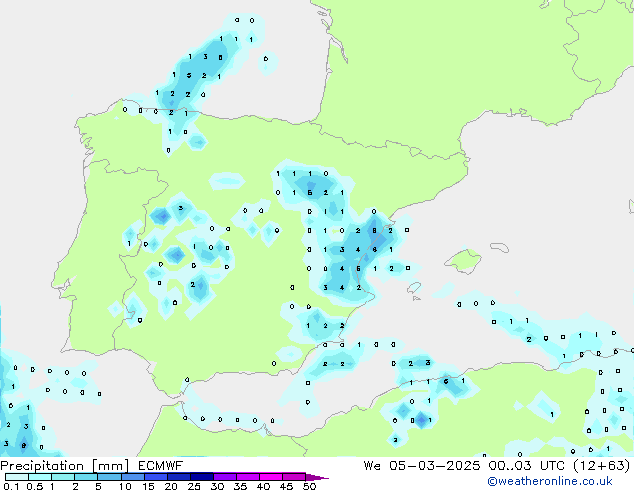The image size is (634, 490).
Task: Pick the legend swatch between 25 and 30
Action: [x=202, y=477]
